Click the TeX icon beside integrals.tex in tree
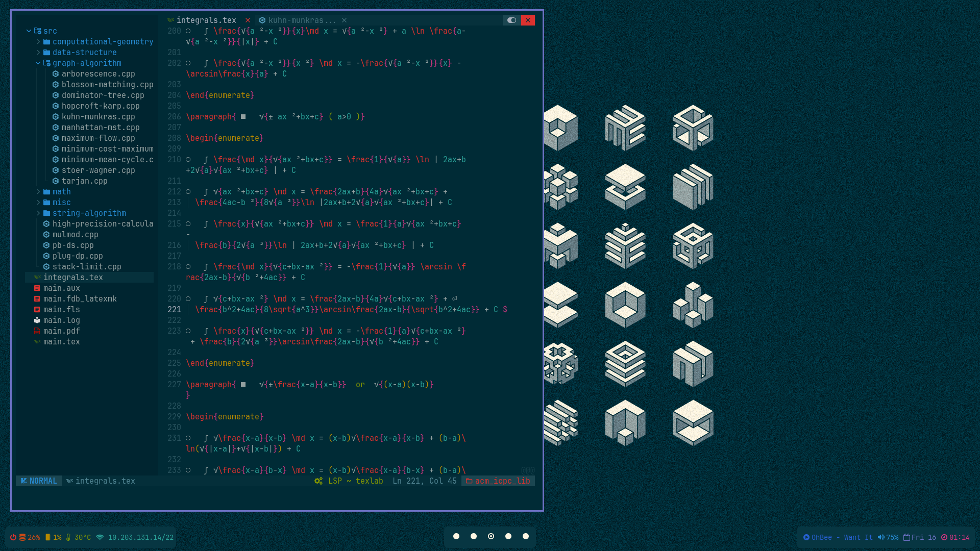 pyautogui.click(x=37, y=278)
